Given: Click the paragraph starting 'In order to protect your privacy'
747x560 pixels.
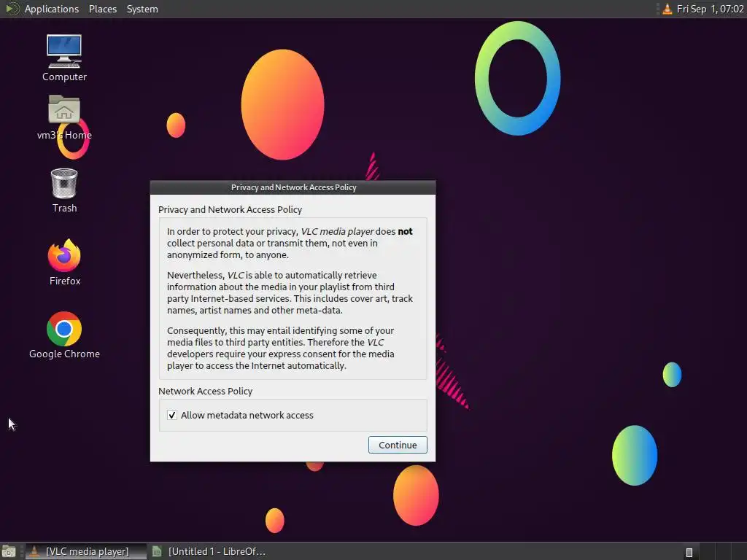Looking at the screenshot, I should pyautogui.click(x=290, y=243).
